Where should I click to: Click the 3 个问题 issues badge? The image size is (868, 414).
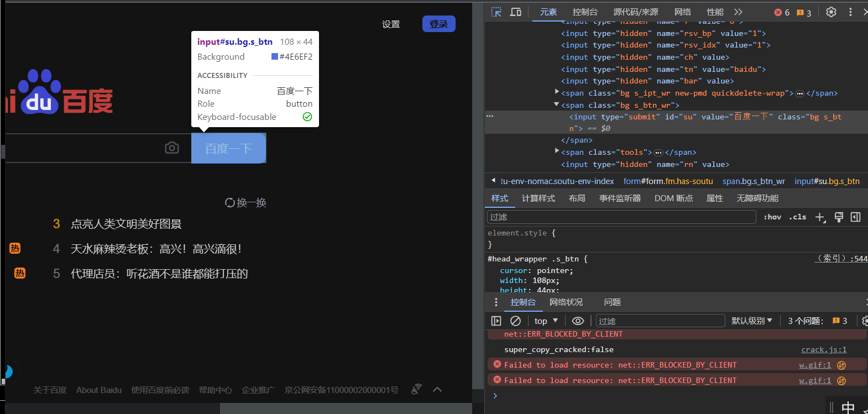(x=817, y=321)
